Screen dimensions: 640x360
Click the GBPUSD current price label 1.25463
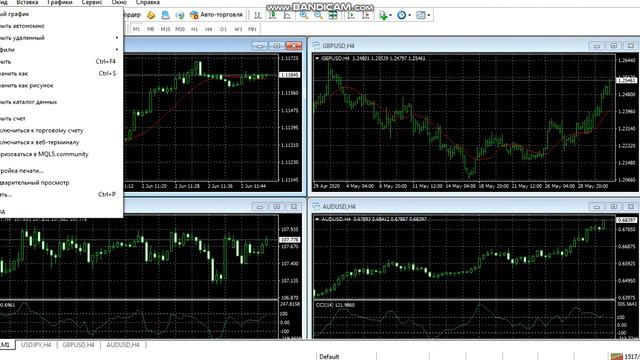click(627, 80)
